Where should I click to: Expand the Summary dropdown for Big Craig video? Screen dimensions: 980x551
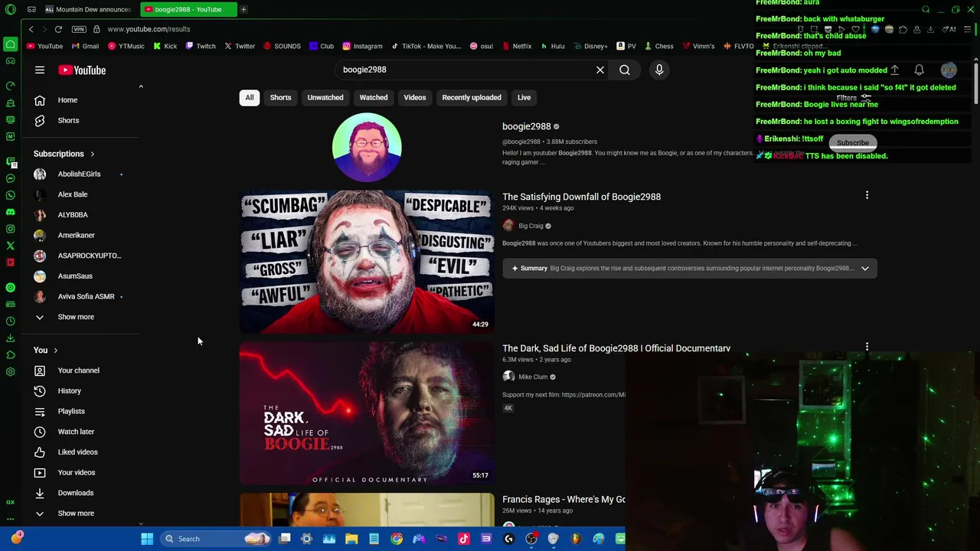click(864, 269)
